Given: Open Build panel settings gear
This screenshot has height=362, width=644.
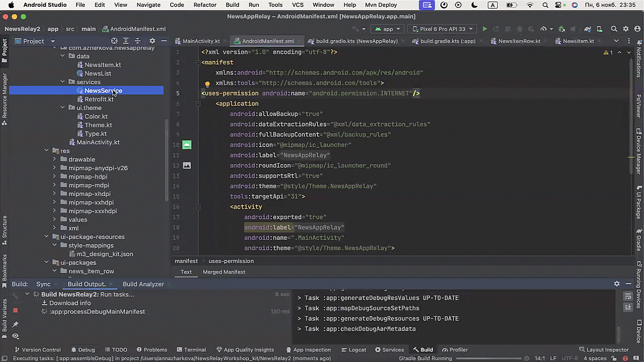Looking at the screenshot, I should (x=617, y=283).
